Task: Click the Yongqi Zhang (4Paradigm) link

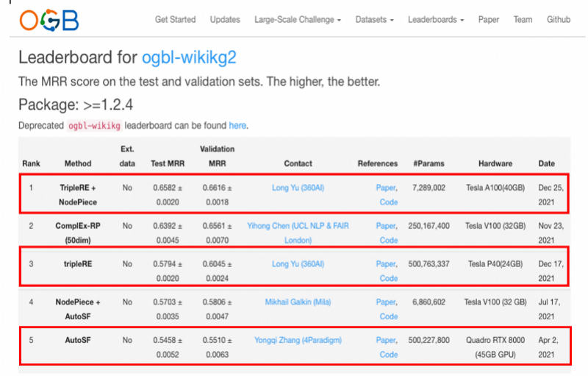Action: [x=298, y=340]
